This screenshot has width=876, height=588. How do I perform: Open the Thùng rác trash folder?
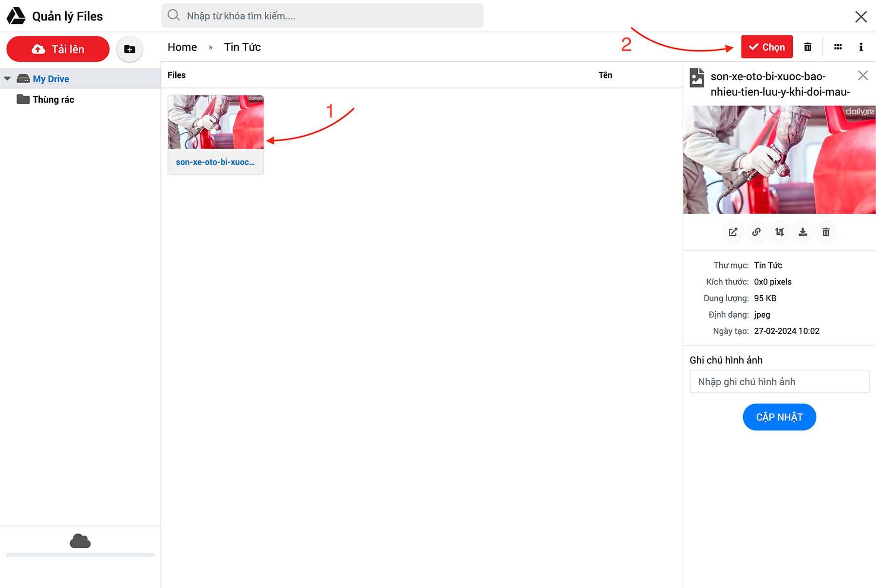(x=53, y=100)
